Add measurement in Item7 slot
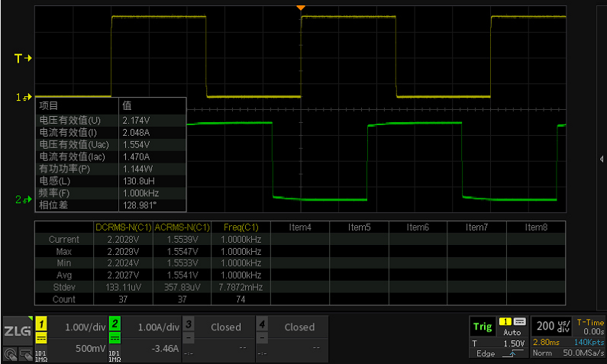 click(476, 227)
